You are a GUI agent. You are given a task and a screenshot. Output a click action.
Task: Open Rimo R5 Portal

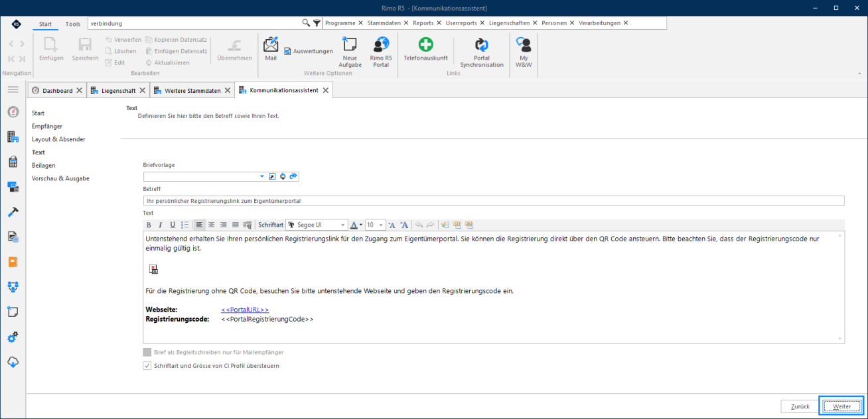381,52
